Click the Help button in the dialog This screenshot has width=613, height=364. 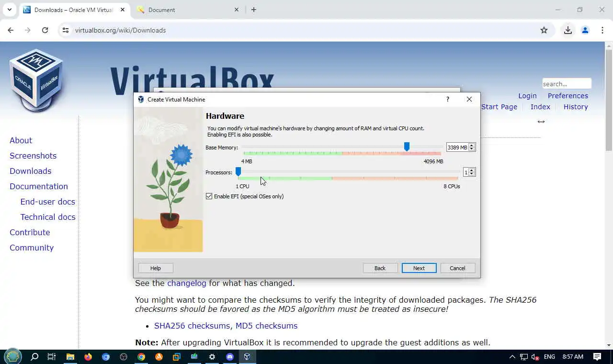156,268
